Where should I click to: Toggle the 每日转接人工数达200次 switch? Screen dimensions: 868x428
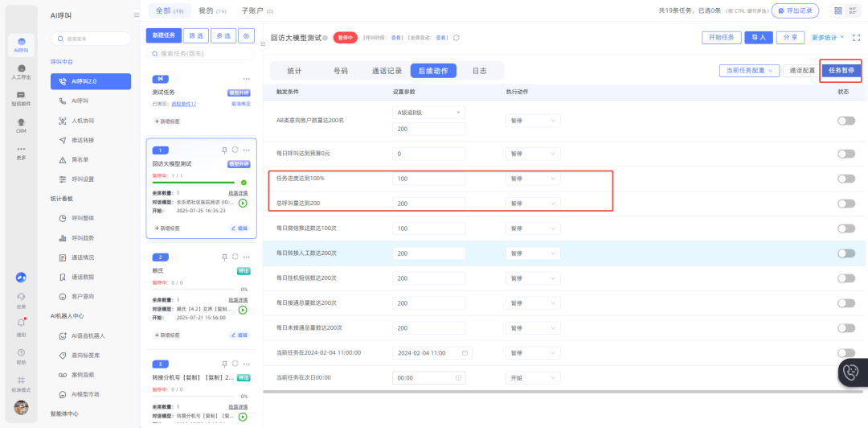coord(845,253)
